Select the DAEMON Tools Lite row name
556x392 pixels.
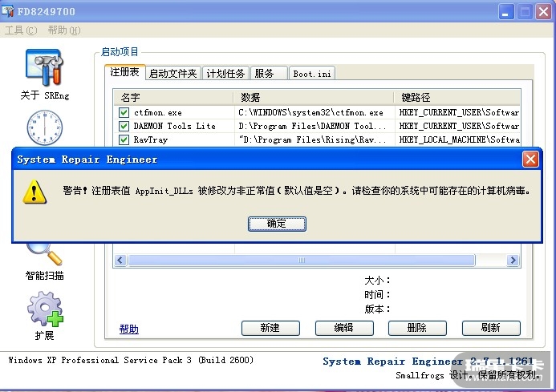click(174, 126)
